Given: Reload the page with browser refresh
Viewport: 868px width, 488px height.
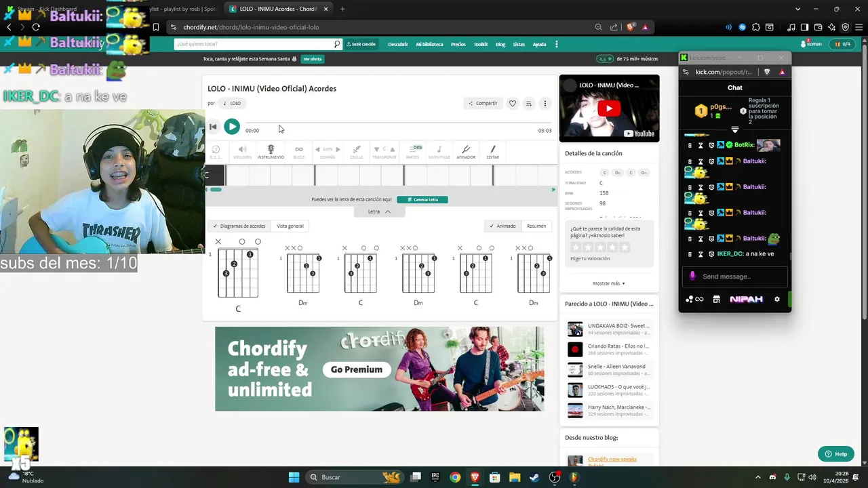Looking at the screenshot, I should [36, 27].
